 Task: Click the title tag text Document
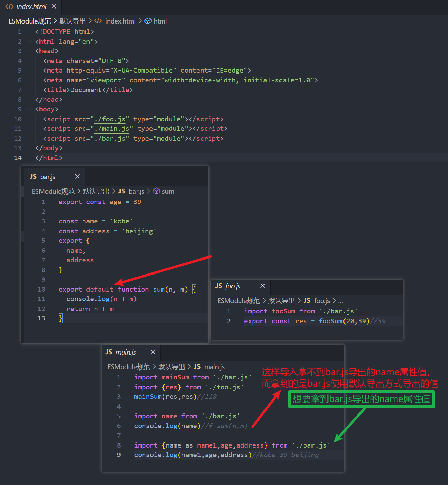pyautogui.click(x=86, y=90)
